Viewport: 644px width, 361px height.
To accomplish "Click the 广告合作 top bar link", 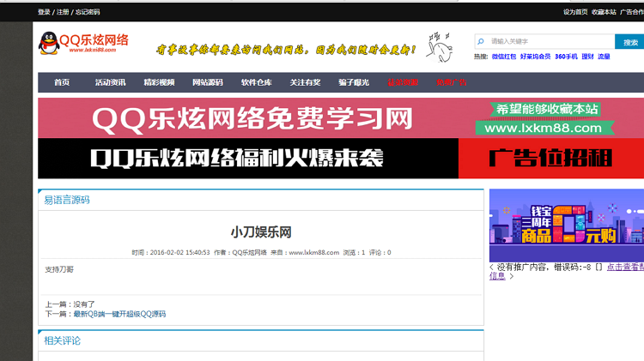I will (x=632, y=12).
